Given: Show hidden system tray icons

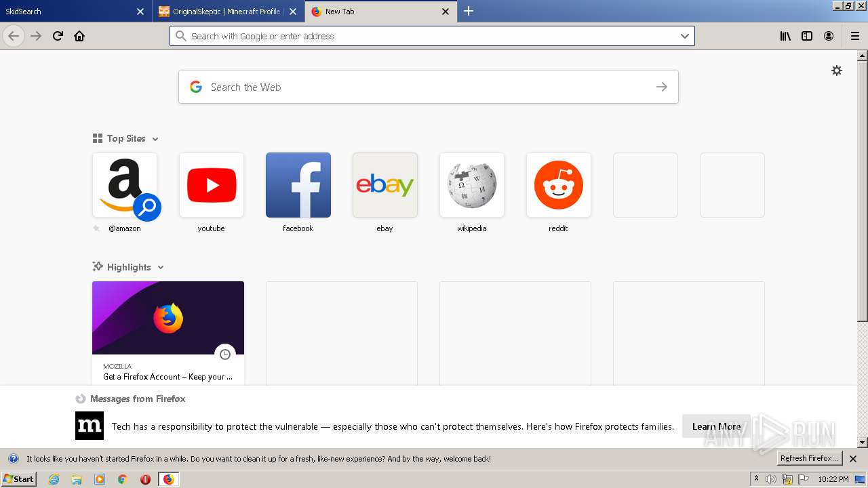Looking at the screenshot, I should [x=756, y=479].
